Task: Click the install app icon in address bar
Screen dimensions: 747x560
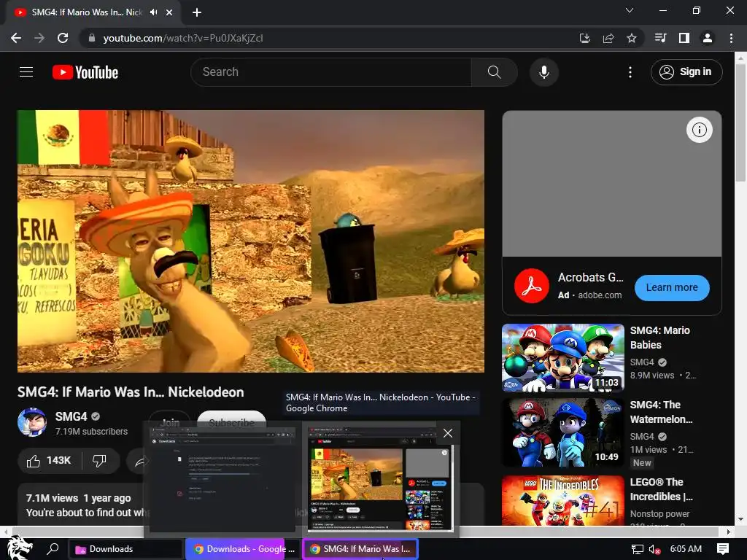Action: [x=585, y=38]
